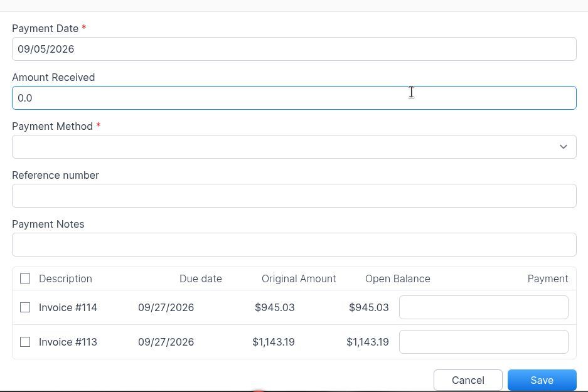This screenshot has width=588, height=392.
Task: Open the Payment Method dropdown
Action: click(294, 147)
